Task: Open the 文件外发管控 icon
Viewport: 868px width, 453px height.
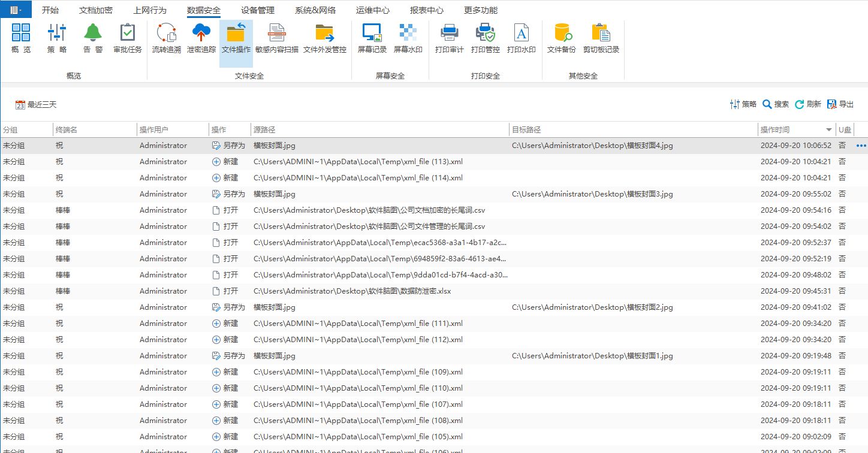Action: (x=324, y=39)
